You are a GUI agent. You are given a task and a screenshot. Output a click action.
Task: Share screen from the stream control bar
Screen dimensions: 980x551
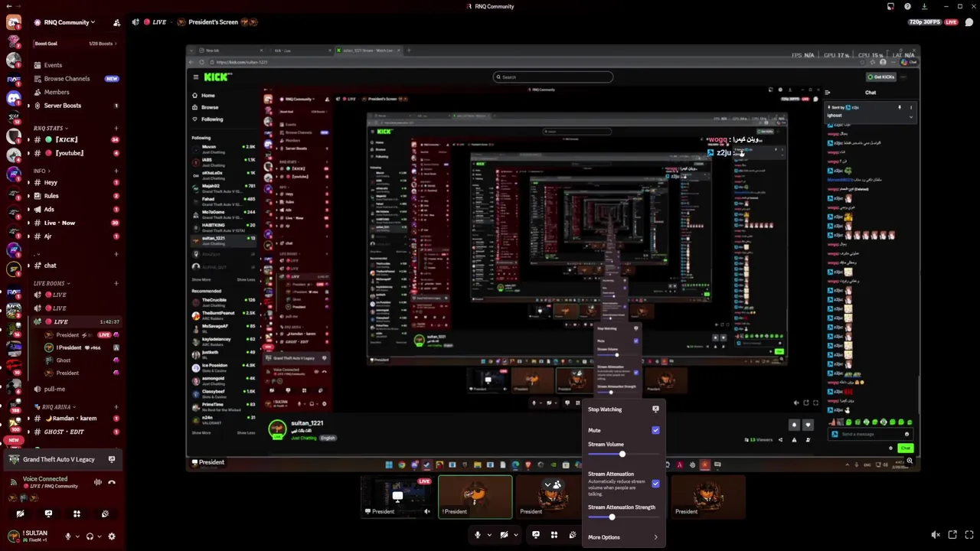[535, 535]
